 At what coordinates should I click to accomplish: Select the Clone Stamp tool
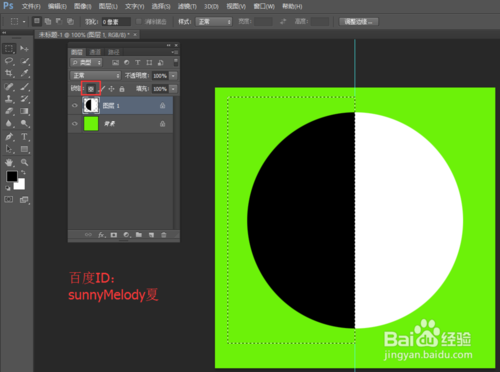[x=9, y=99]
